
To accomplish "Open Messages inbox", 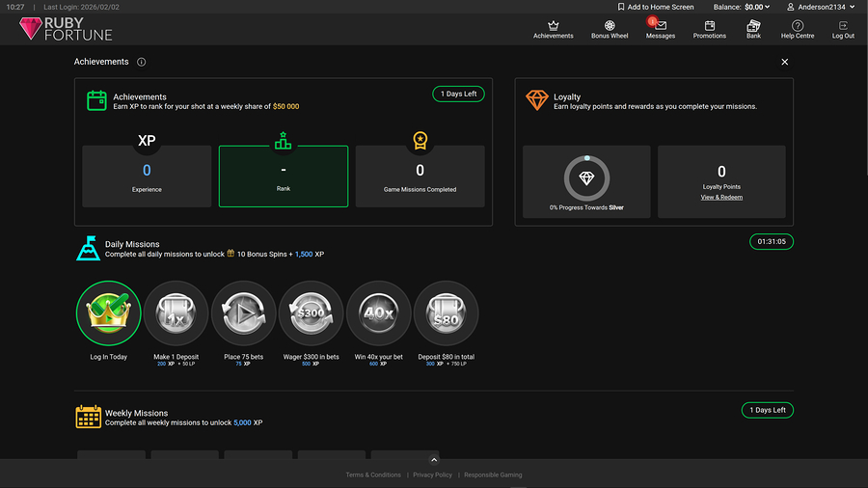I will tap(661, 29).
